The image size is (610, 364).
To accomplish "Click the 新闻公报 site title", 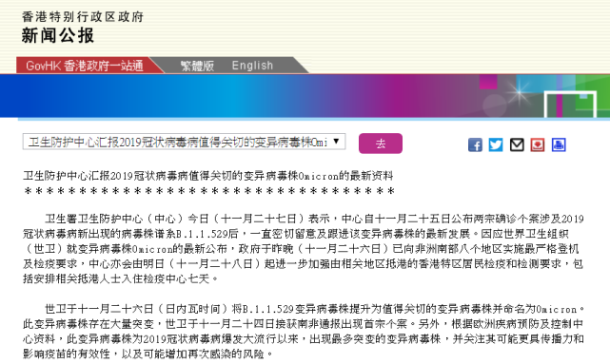I will tap(58, 35).
